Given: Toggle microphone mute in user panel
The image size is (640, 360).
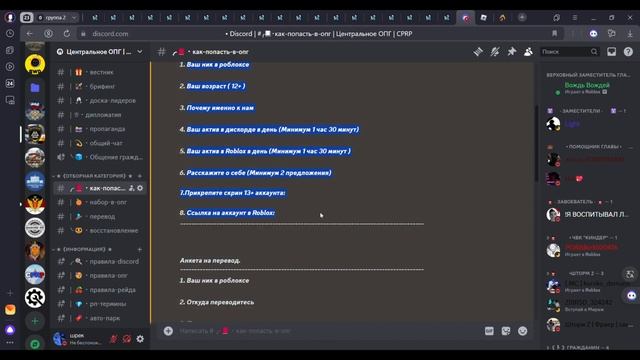Looking at the screenshot, I should pyautogui.click(x=113, y=339).
